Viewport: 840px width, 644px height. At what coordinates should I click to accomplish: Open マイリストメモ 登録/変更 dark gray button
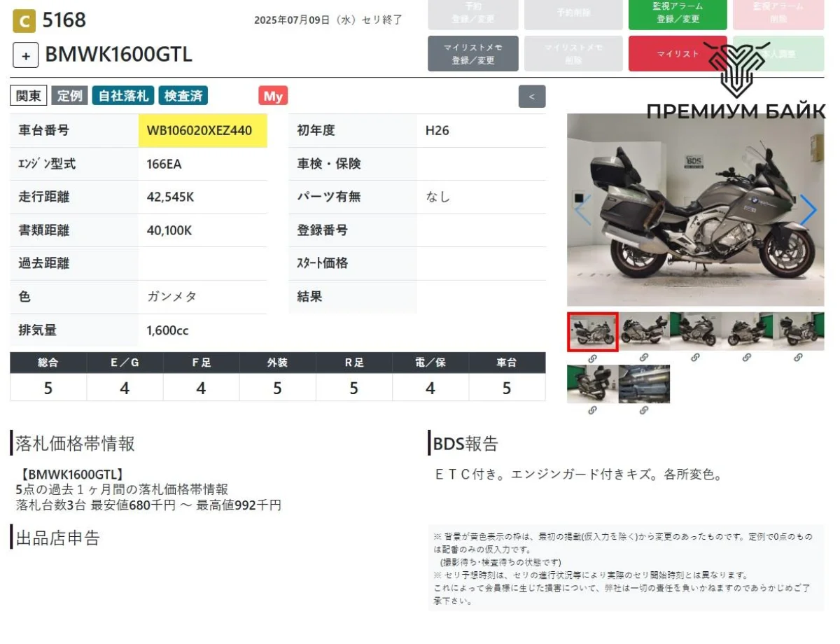472,54
